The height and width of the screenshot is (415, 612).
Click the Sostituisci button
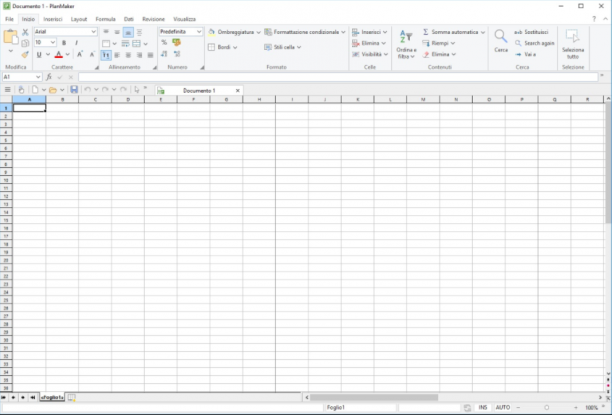pos(531,32)
